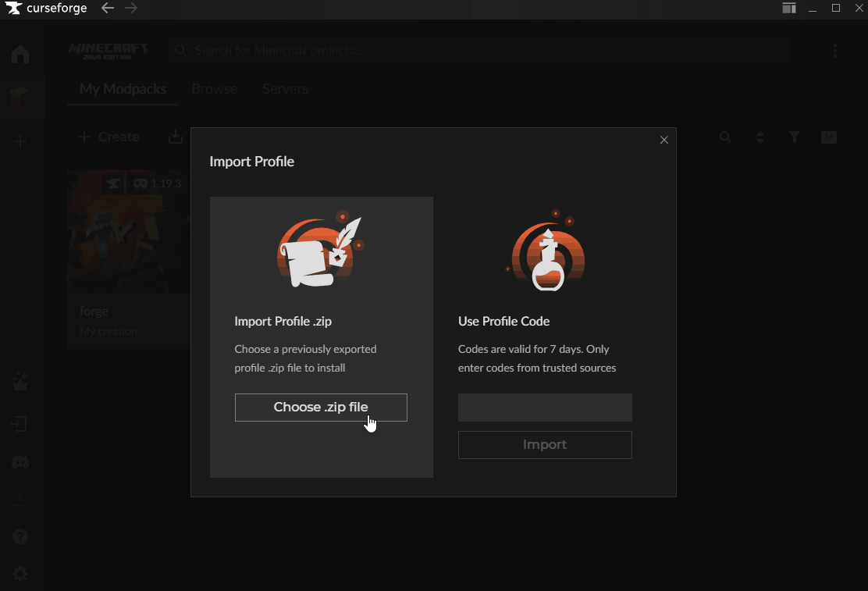Open the forge modpack thumbnail

[129, 232]
